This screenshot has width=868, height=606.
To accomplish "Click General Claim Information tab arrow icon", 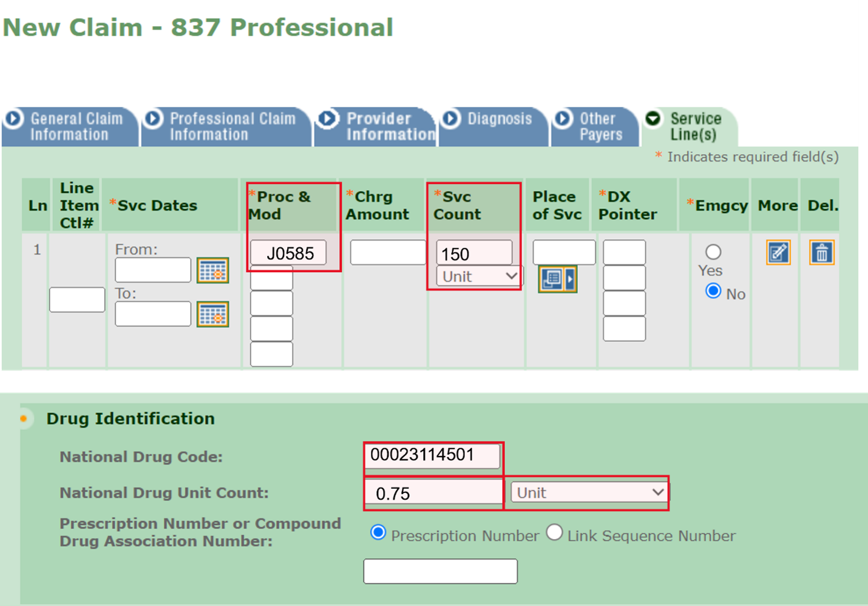I will [x=13, y=118].
